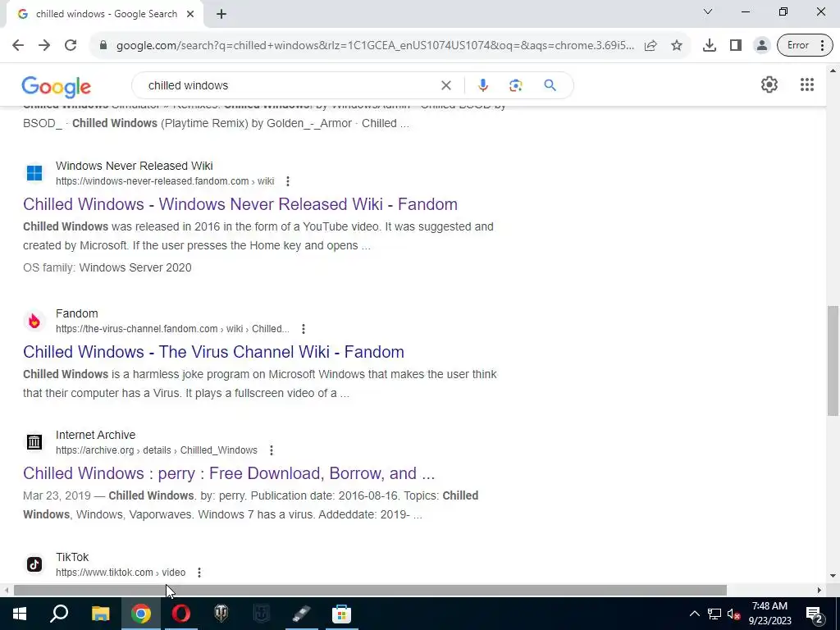Close the 'chilled windows - Google Search' tab

click(x=190, y=15)
